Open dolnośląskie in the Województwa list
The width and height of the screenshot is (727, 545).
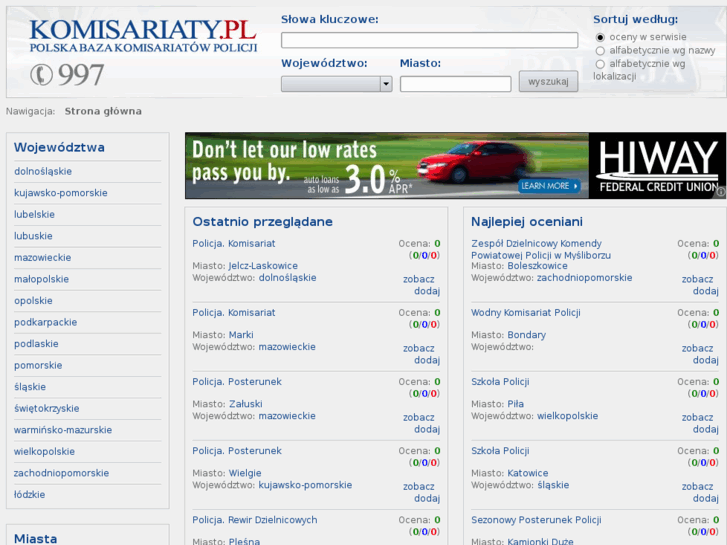pos(43,172)
